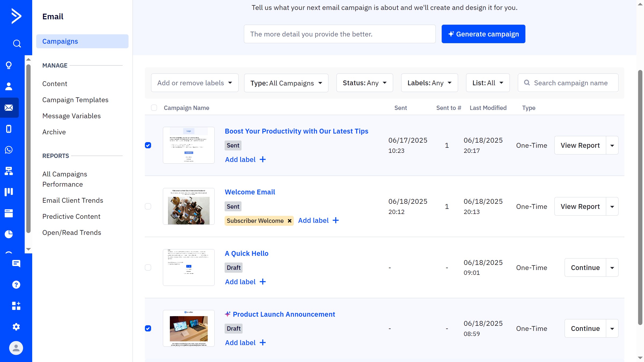Go to Campaign Templates in Manage menu

coord(75,100)
